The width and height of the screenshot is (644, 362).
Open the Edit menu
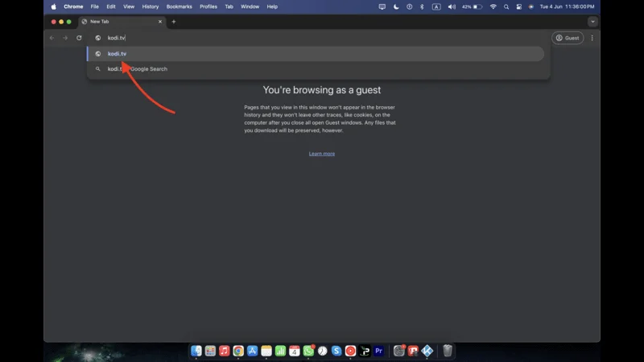click(111, 6)
